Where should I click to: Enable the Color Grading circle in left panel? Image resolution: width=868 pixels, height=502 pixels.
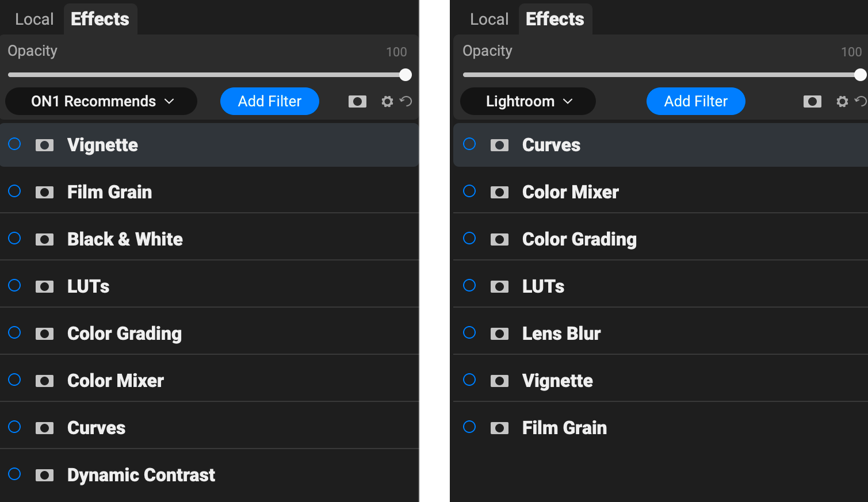pos(14,332)
